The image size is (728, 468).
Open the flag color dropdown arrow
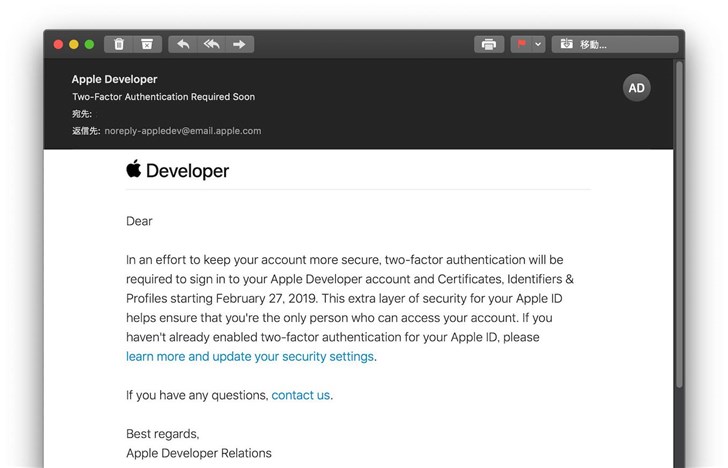538,44
